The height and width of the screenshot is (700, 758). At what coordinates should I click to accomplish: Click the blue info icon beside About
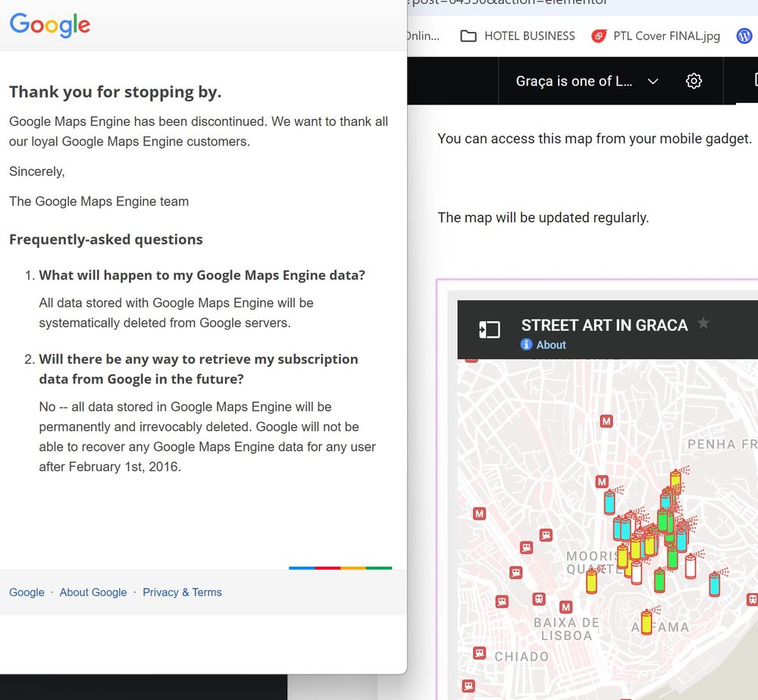[x=526, y=345]
